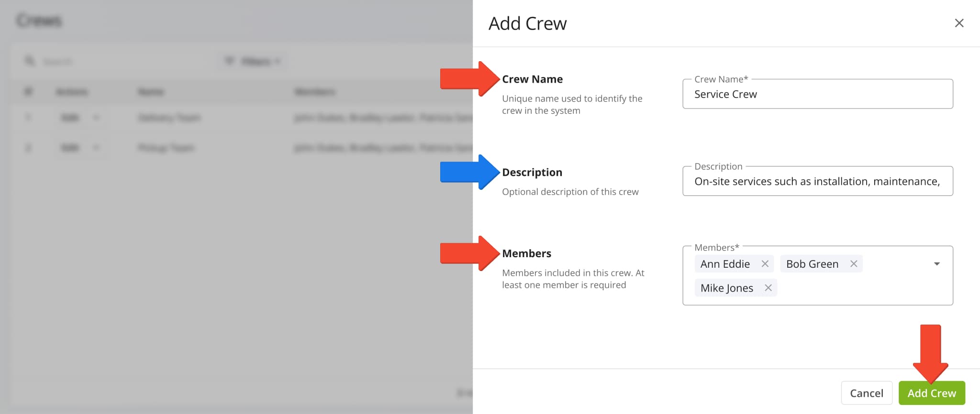Click Edit on the Pickup Team row
The image size is (980, 414).
pyautogui.click(x=70, y=148)
